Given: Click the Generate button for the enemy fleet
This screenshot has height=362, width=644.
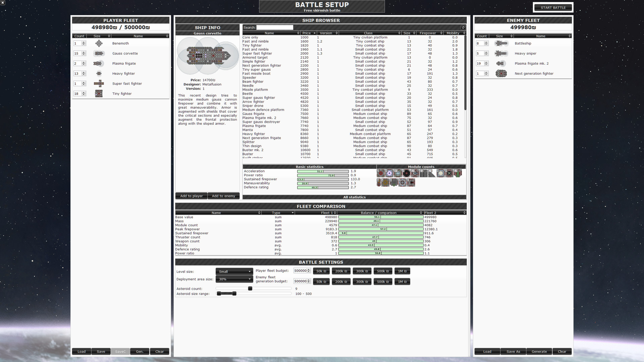Looking at the screenshot, I should (539, 351).
